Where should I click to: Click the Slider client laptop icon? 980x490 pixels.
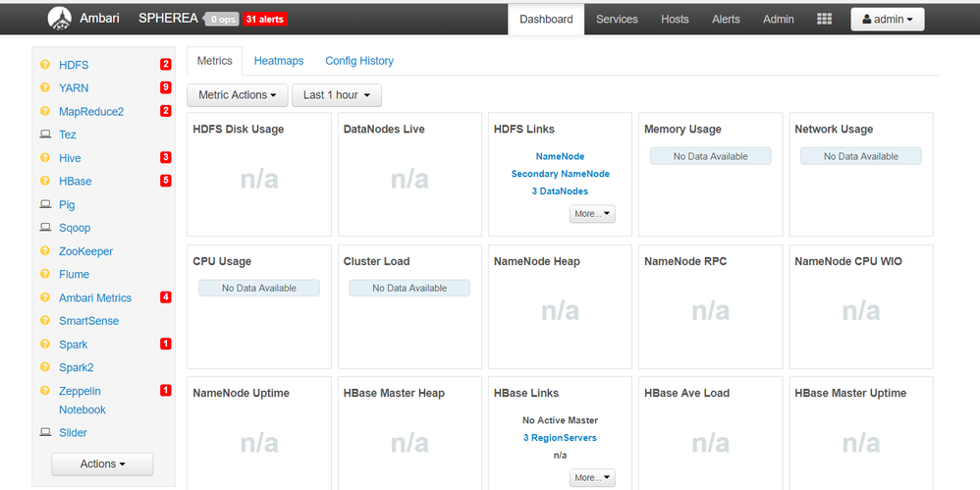click(45, 433)
